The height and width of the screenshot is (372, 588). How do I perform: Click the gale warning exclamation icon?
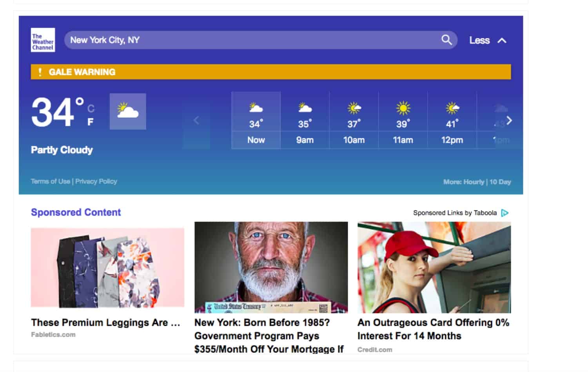coord(40,72)
